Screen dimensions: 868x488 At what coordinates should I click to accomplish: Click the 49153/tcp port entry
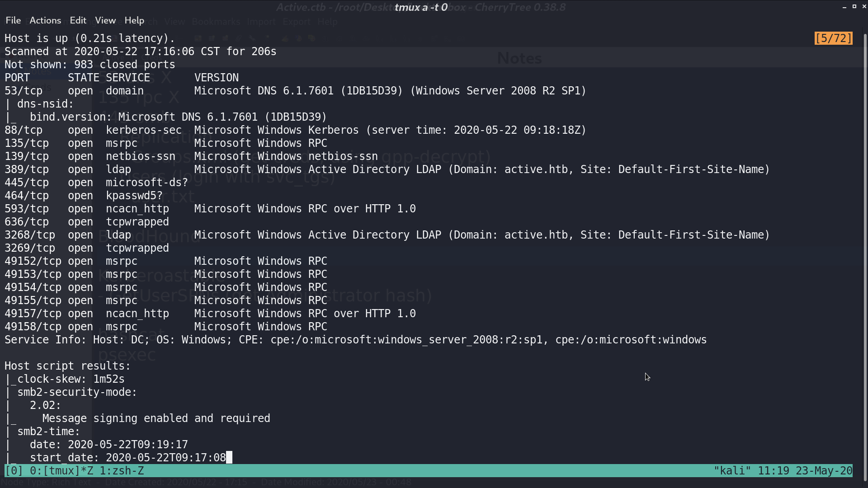click(x=33, y=274)
